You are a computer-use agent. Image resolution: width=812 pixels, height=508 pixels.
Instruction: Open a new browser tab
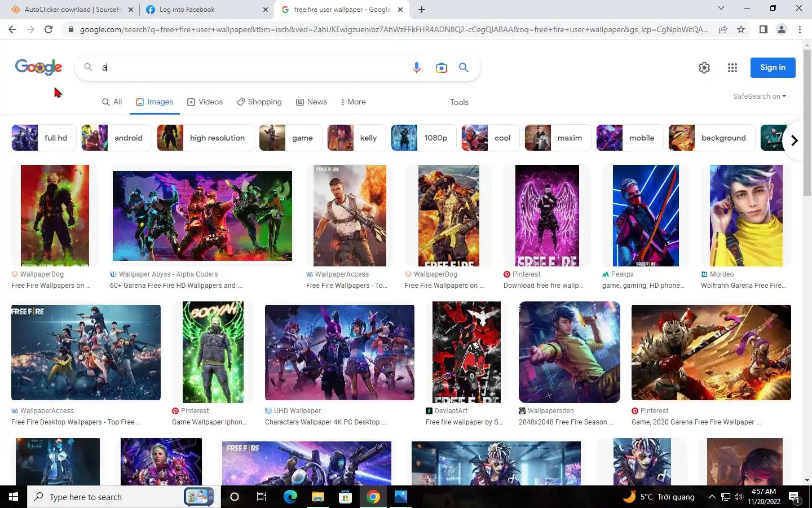coord(422,10)
